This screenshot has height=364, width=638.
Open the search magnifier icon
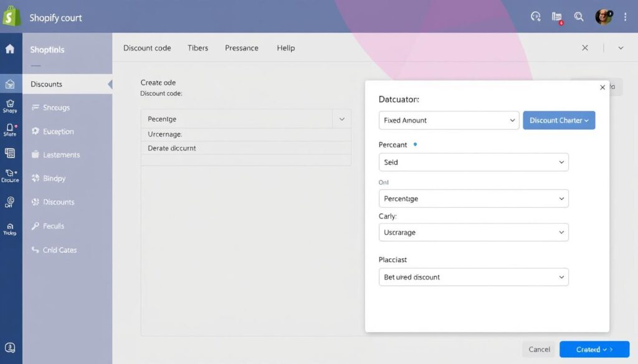click(x=579, y=17)
